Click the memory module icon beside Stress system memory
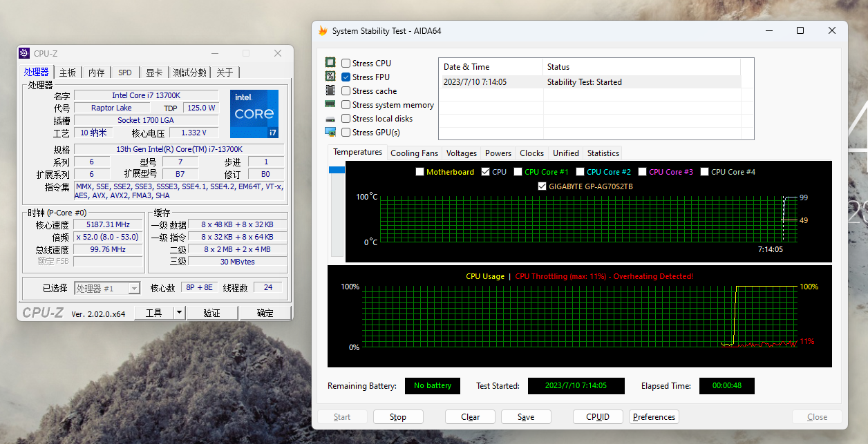868x444 pixels. click(x=330, y=104)
